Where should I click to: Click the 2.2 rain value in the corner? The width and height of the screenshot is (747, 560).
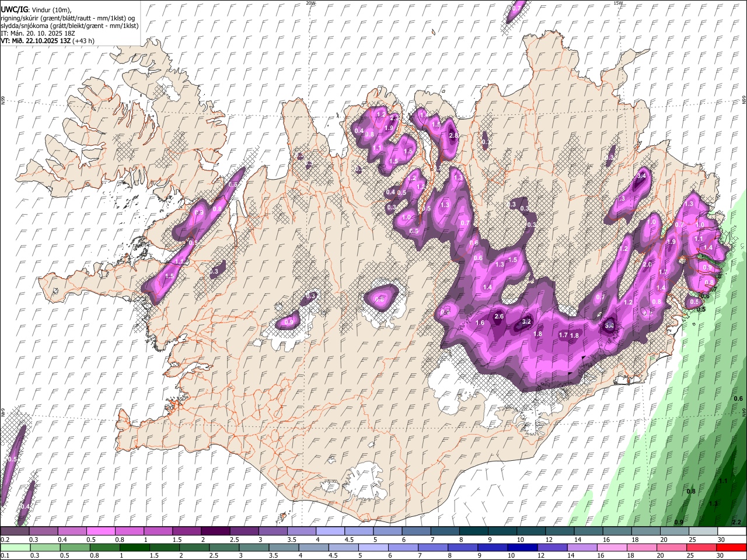(x=736, y=522)
